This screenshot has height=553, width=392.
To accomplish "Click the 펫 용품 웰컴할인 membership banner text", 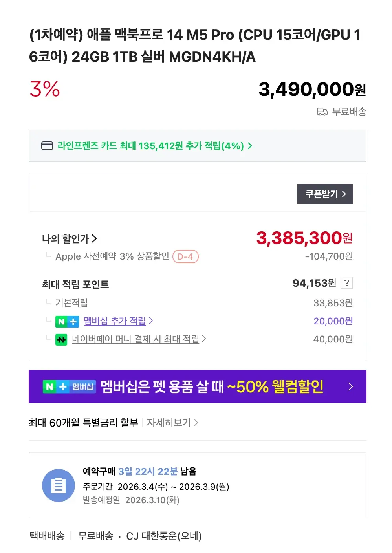I will tap(212, 386).
